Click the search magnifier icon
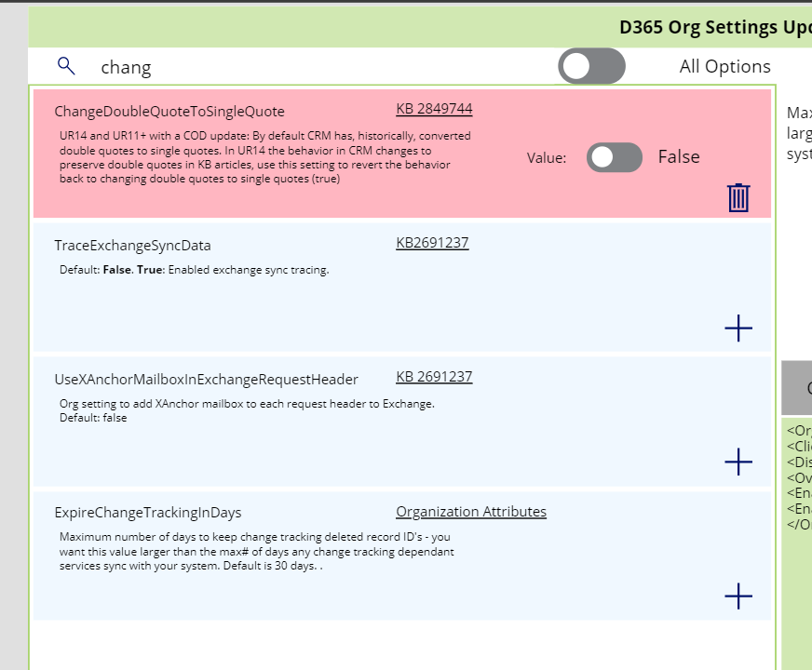The image size is (812, 670). 66,66
